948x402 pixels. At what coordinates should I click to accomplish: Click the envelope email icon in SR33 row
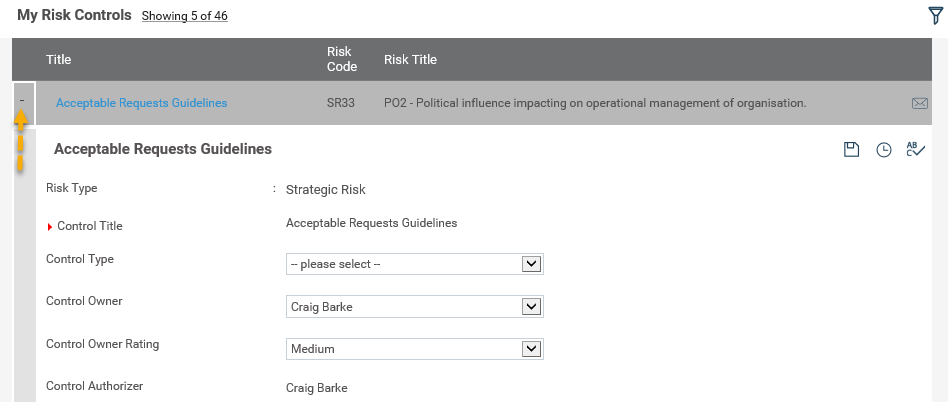tap(919, 103)
